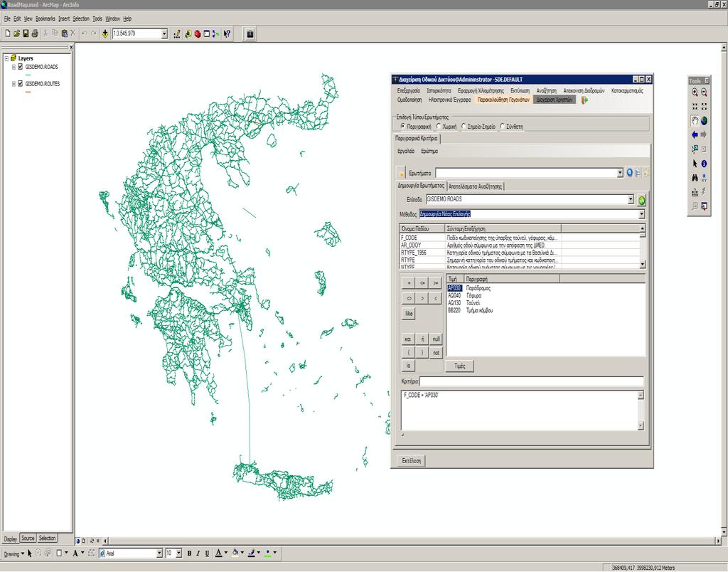
Task: Click the Fixed Zoom Out arrows icon
Action: [704, 107]
